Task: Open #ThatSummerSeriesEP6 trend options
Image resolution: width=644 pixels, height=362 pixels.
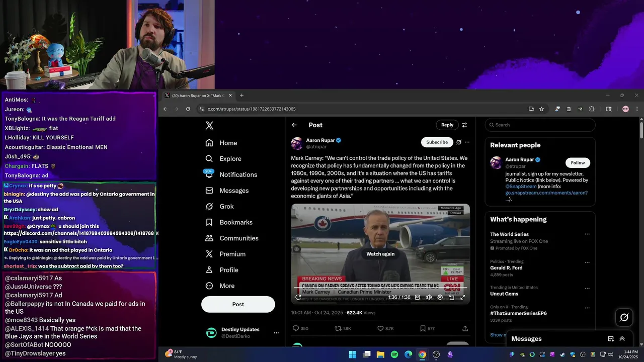Action: click(x=587, y=307)
